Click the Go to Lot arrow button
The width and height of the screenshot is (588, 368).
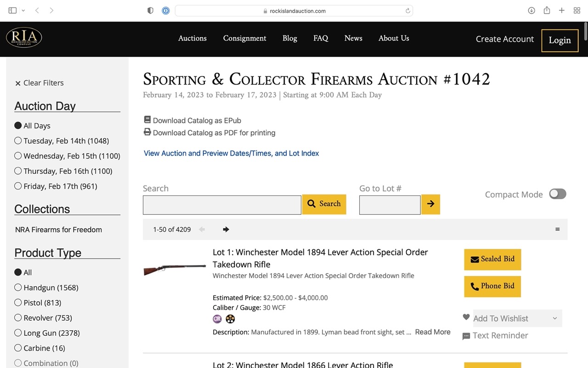pyautogui.click(x=430, y=204)
